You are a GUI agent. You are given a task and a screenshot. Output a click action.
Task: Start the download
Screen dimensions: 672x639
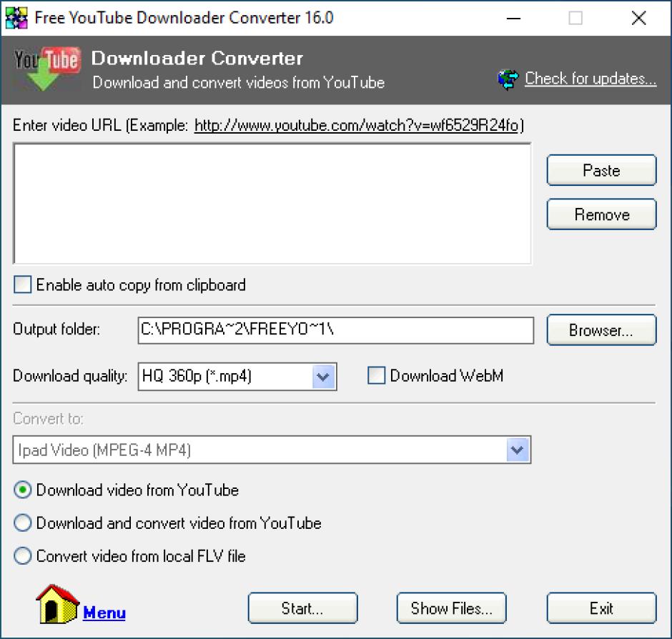click(x=302, y=608)
